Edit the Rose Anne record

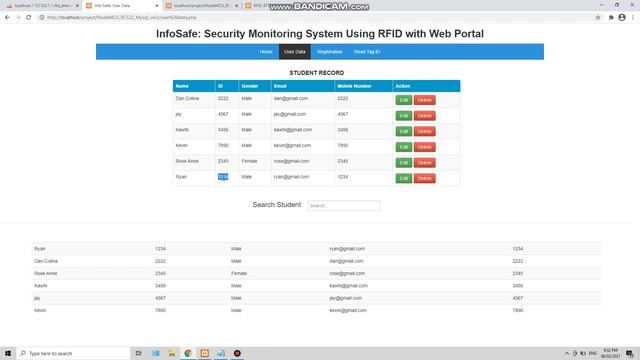coord(404,163)
